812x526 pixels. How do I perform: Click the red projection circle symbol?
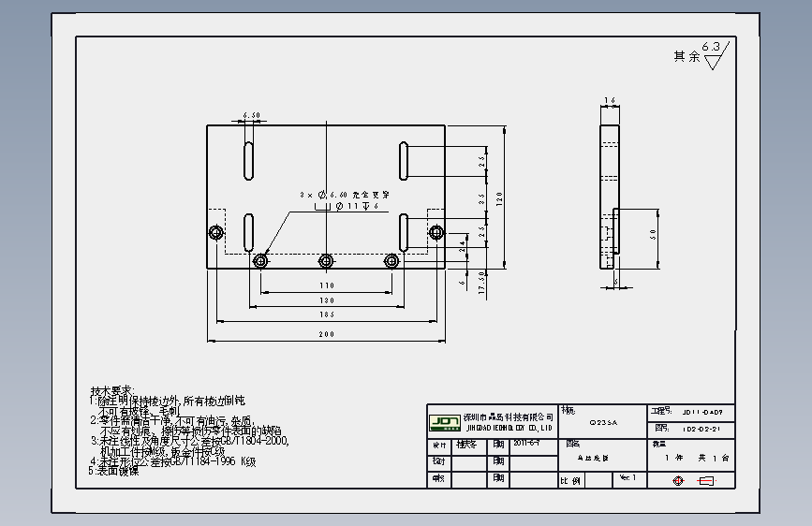pyautogui.click(x=678, y=481)
